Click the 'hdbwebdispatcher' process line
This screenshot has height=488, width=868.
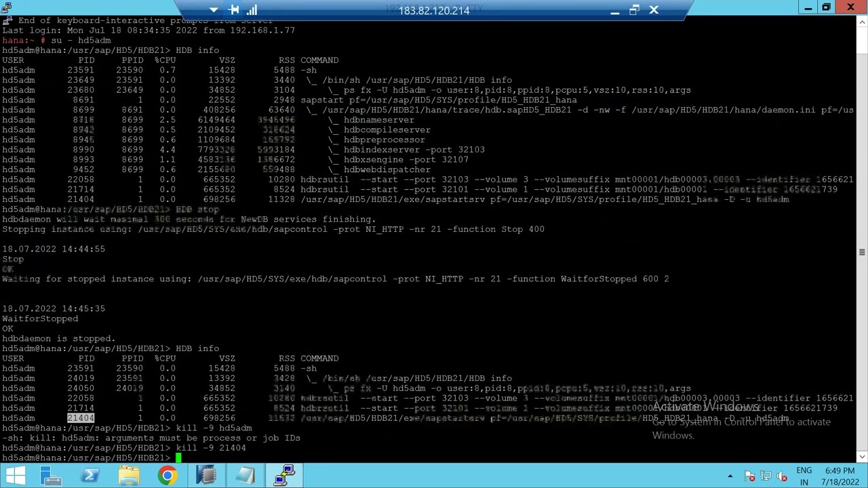pos(387,169)
